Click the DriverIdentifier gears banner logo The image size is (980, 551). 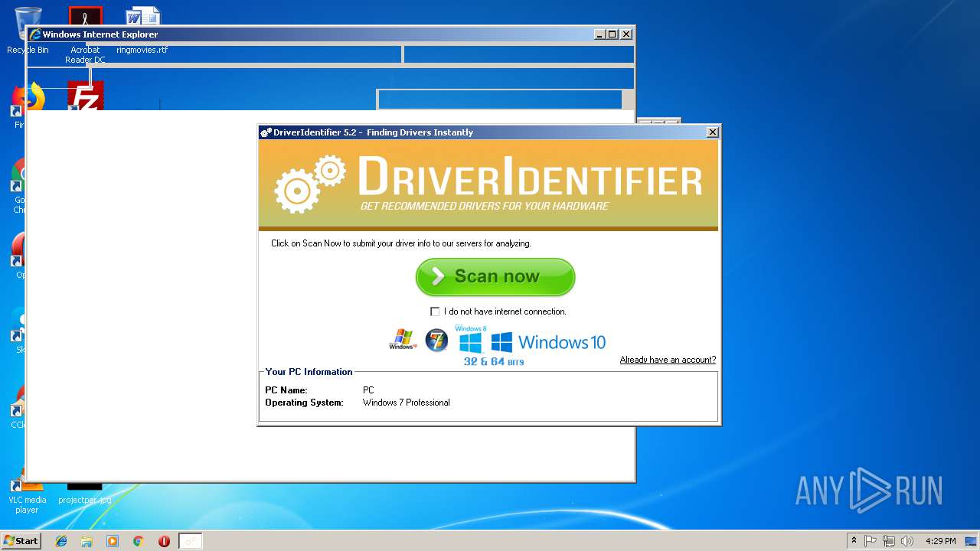tap(310, 184)
